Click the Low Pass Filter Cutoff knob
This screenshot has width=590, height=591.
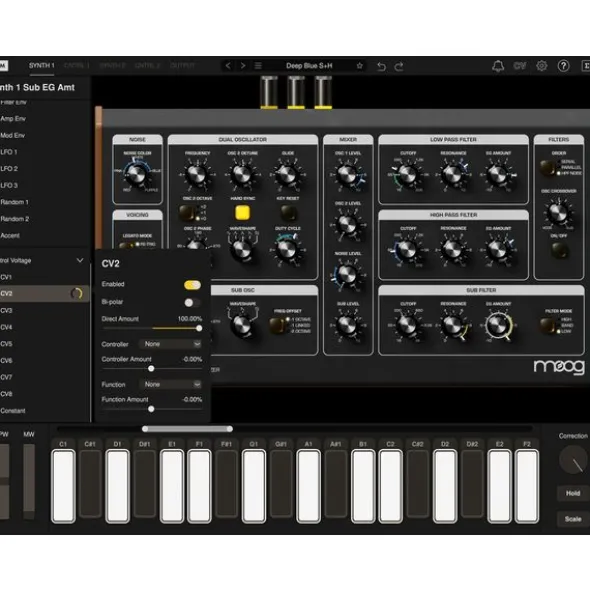point(408,175)
